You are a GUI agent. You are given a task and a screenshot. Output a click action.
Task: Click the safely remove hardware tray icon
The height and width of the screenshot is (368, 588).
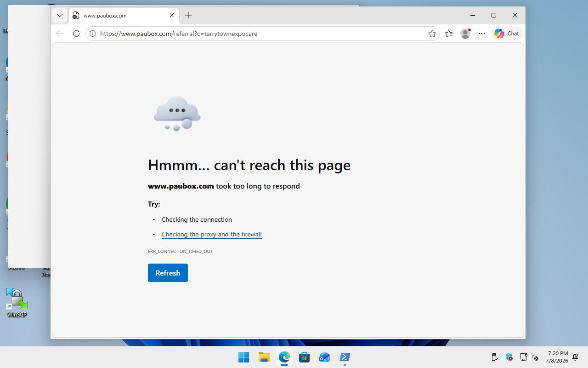tap(495, 357)
